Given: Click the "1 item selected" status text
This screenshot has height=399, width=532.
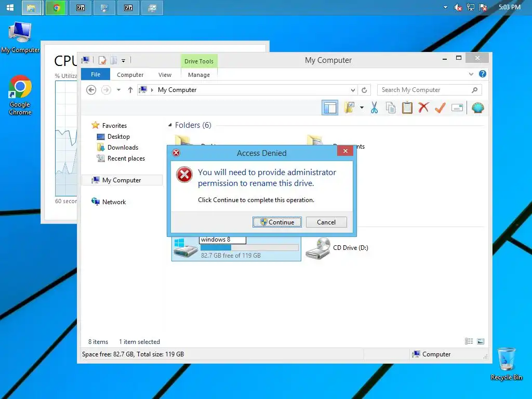Looking at the screenshot, I should (139, 342).
